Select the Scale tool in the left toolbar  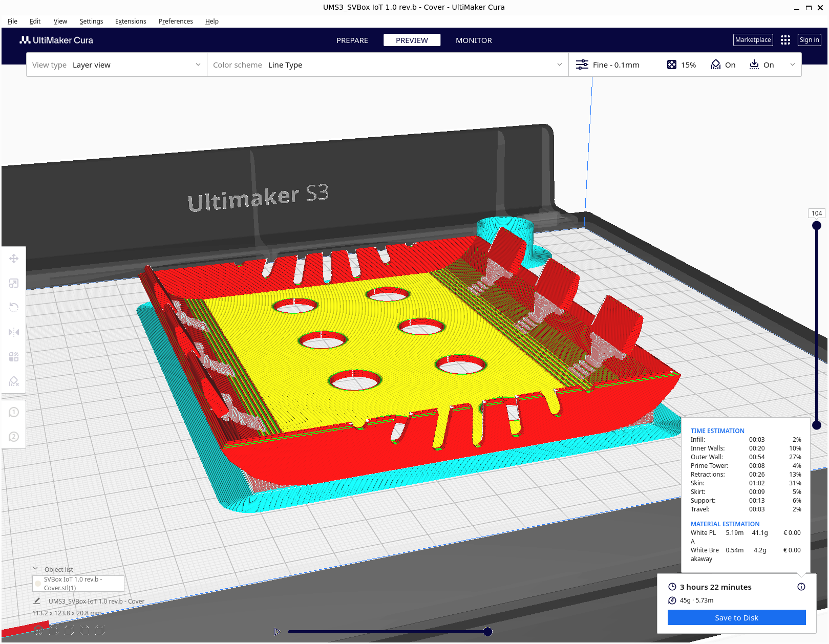(14, 283)
